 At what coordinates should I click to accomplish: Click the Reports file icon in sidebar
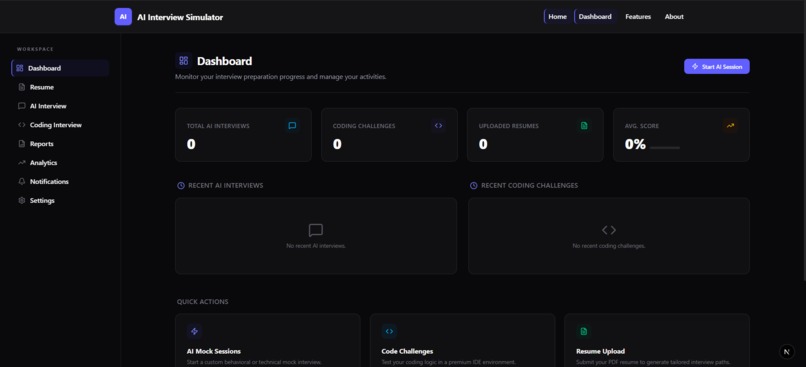(x=22, y=144)
